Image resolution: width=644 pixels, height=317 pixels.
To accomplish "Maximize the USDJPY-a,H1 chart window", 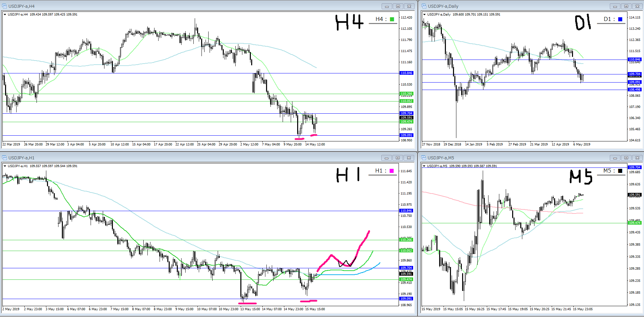I will pyautogui.click(x=398, y=158).
